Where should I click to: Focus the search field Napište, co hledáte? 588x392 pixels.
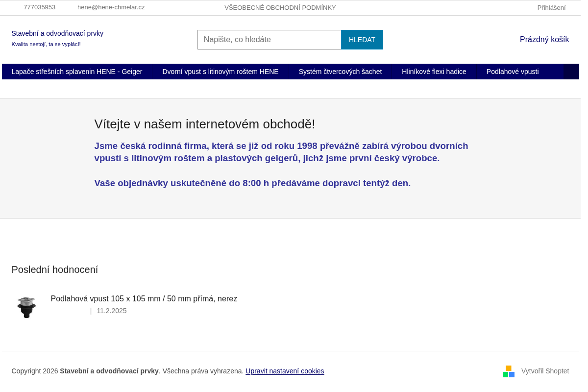pos(269,40)
